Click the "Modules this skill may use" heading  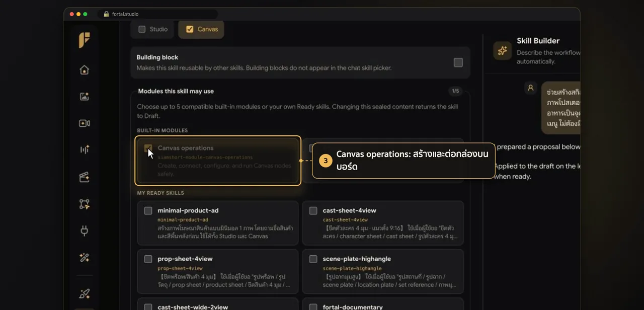pyautogui.click(x=176, y=91)
